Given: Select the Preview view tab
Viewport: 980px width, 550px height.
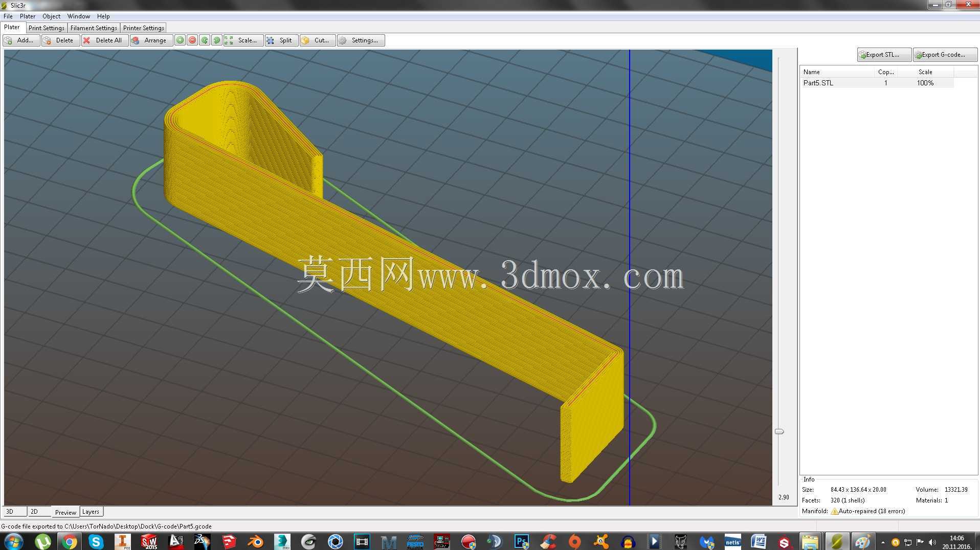Looking at the screenshot, I should tap(65, 512).
